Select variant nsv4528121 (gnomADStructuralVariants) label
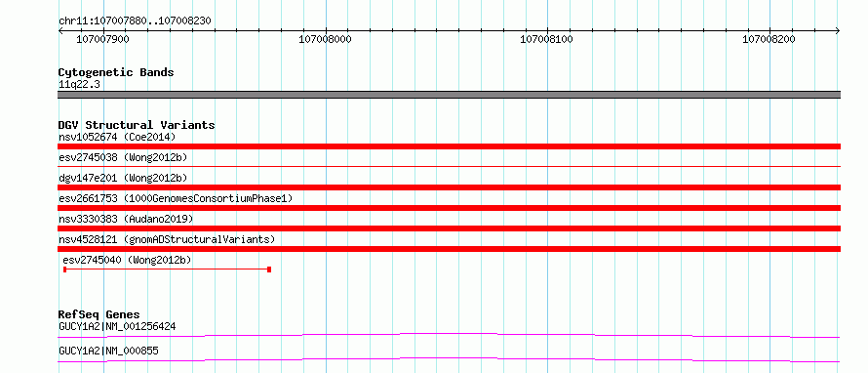The height and width of the screenshot is (373, 868). pyautogui.click(x=167, y=239)
